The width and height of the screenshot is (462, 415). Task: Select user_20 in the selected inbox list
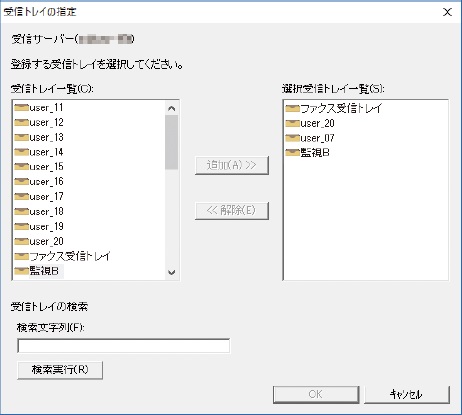pos(317,123)
